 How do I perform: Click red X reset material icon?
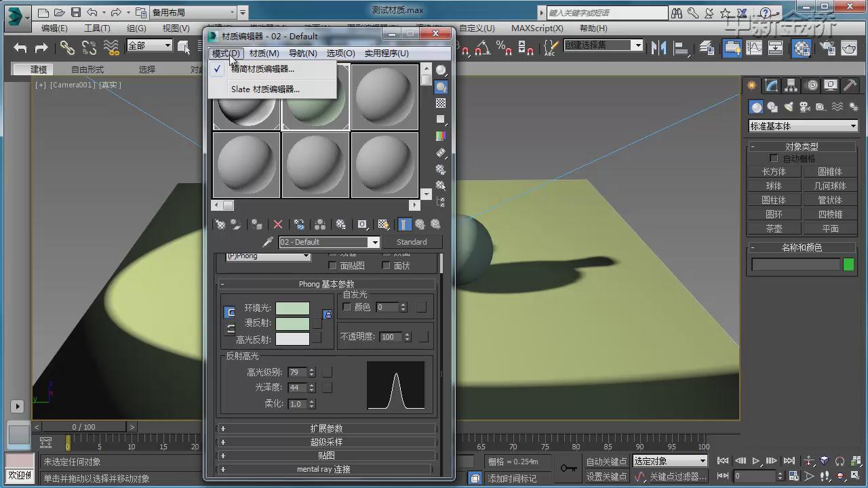(x=277, y=224)
